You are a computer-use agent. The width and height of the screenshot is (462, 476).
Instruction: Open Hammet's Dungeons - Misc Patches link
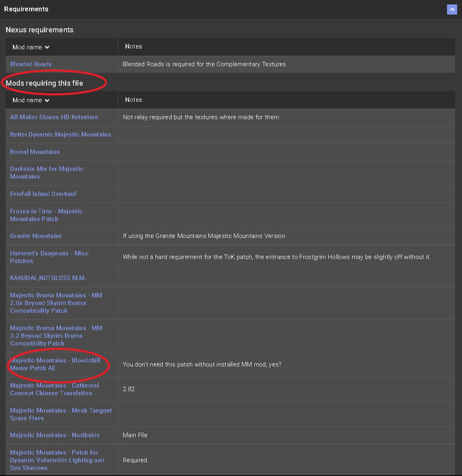[49, 257]
